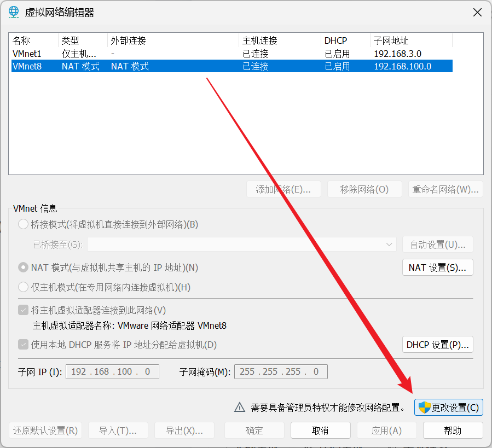Screen dimensions: 492x448
Task: Select the NAT mode (NAT 模式) radio button
Action: click(23, 267)
